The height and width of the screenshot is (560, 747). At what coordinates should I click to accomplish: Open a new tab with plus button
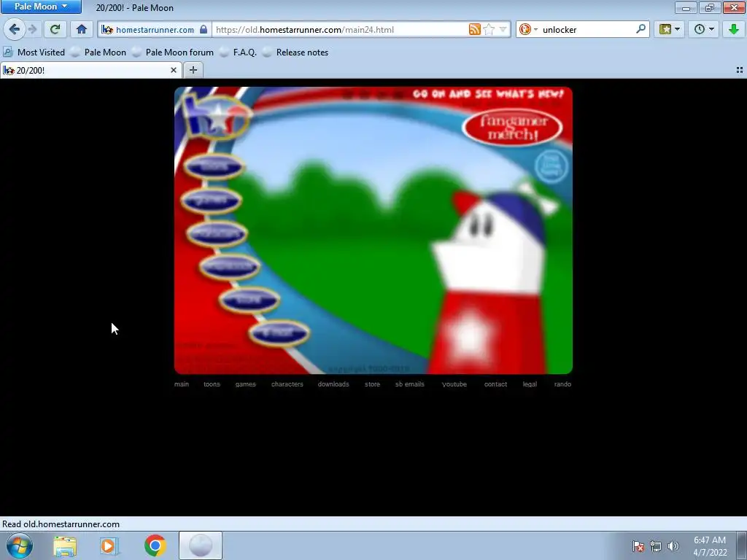193,70
